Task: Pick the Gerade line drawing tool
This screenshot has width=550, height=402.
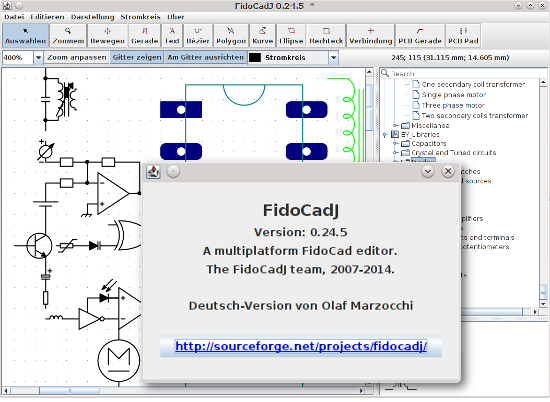Action: click(x=145, y=36)
